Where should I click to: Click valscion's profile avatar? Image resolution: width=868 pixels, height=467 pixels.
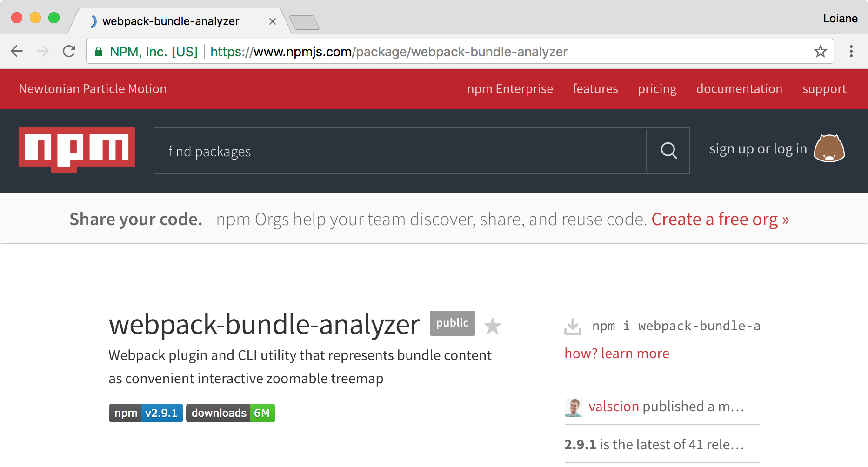point(574,407)
